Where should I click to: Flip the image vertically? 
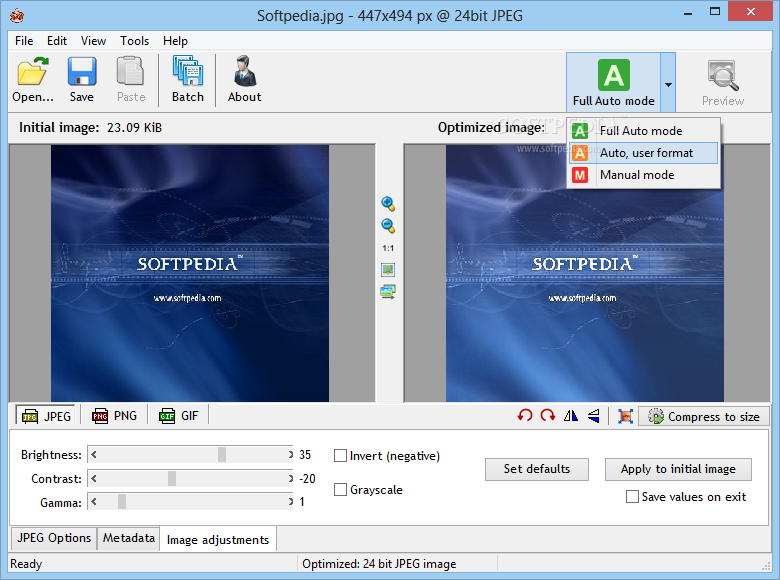coord(593,416)
